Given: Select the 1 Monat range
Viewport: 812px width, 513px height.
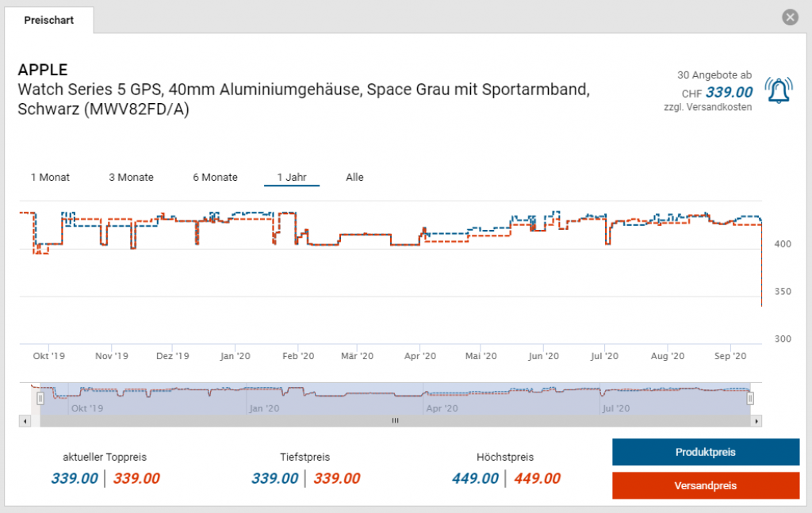Looking at the screenshot, I should click(50, 177).
